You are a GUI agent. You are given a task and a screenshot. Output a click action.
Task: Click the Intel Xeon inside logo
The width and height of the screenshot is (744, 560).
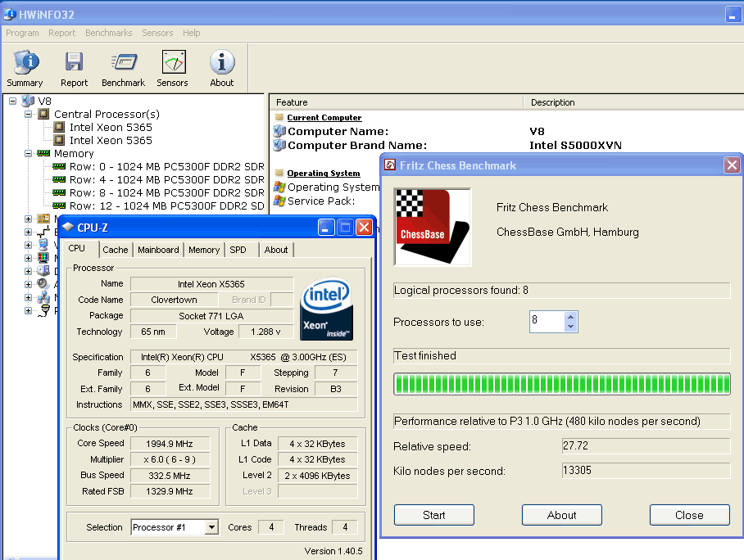point(326,309)
